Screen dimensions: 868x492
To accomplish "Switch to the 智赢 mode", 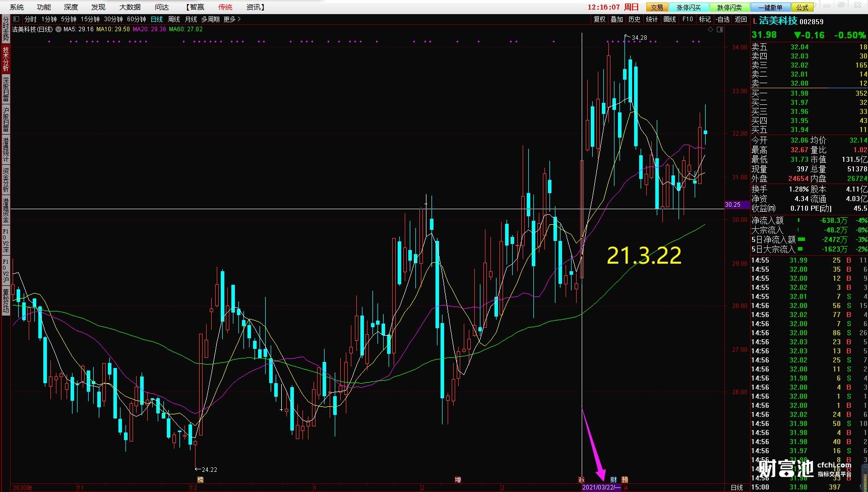I will coord(195,7).
